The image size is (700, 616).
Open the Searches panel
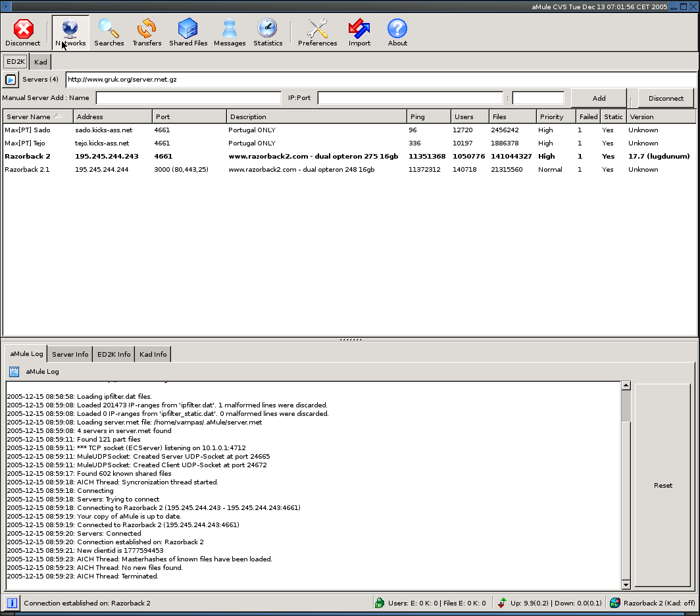tap(109, 33)
